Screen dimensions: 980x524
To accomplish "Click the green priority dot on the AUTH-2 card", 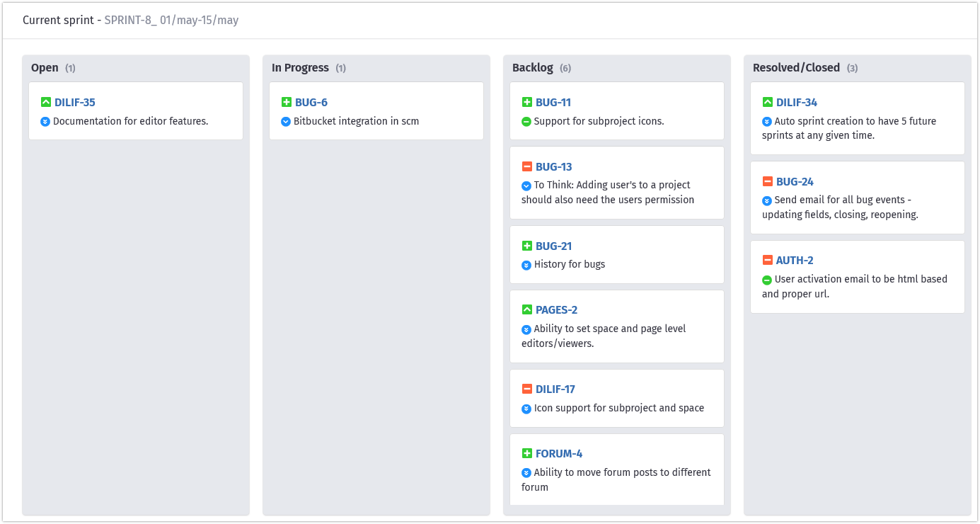I will click(767, 280).
